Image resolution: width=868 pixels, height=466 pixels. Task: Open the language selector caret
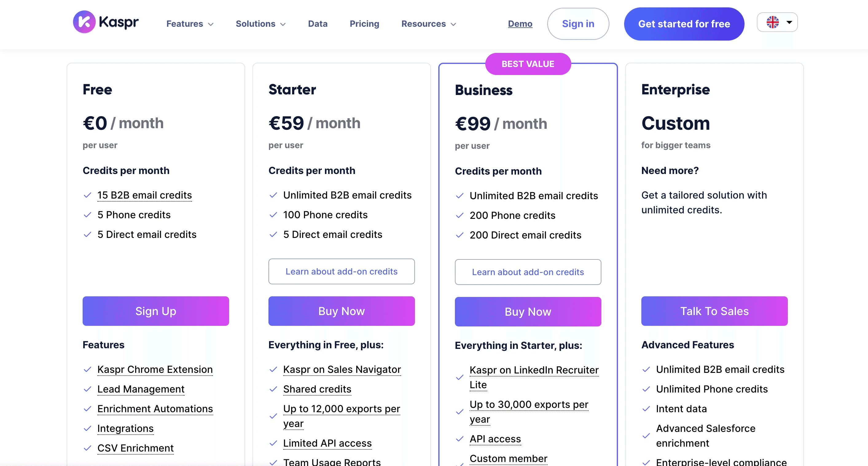coord(789,22)
